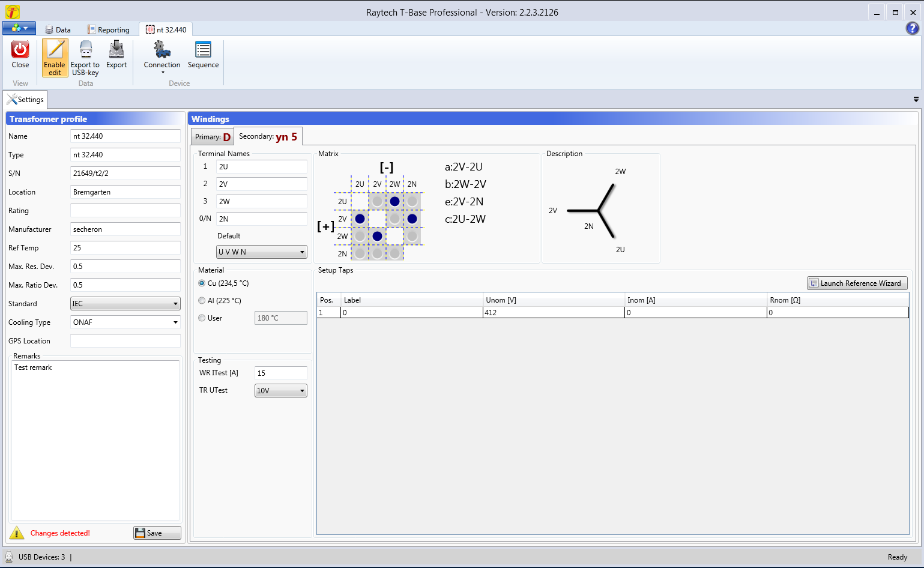Screen dimensions: 924x568
Task: Click Export to USB-key icon
Action: (x=85, y=58)
